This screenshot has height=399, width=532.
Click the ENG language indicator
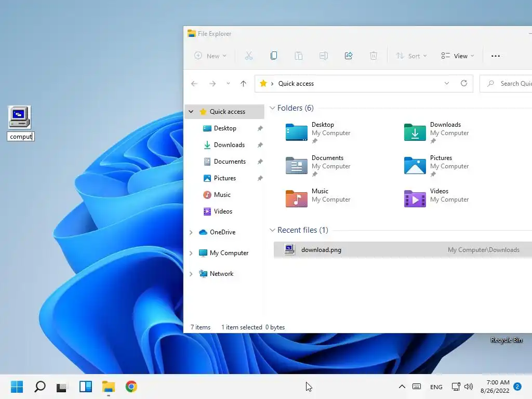pos(436,387)
